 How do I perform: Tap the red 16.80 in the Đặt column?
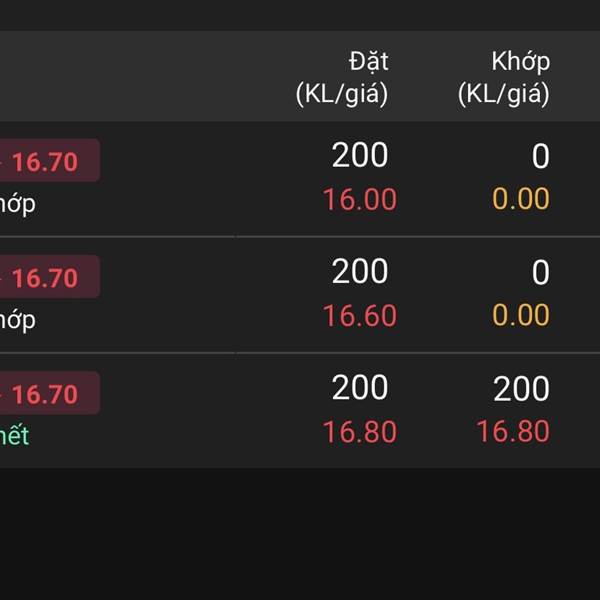pos(359,432)
